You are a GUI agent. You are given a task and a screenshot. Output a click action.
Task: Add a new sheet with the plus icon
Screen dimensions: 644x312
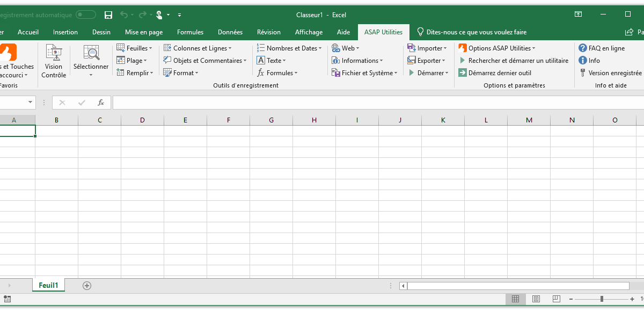tap(87, 286)
